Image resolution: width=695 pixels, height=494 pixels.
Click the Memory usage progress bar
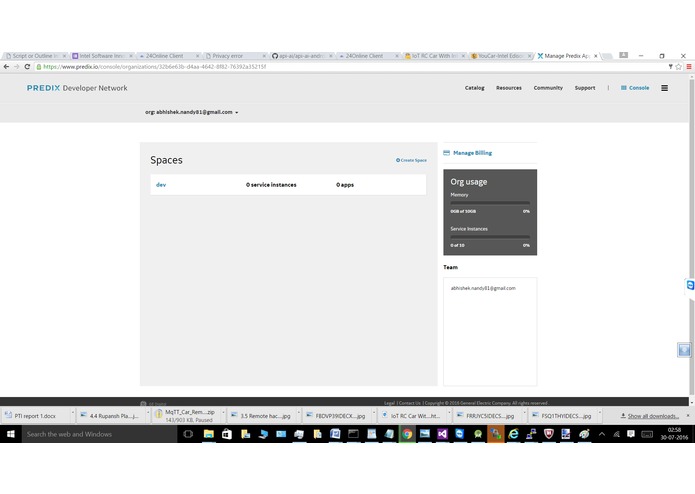click(x=490, y=203)
